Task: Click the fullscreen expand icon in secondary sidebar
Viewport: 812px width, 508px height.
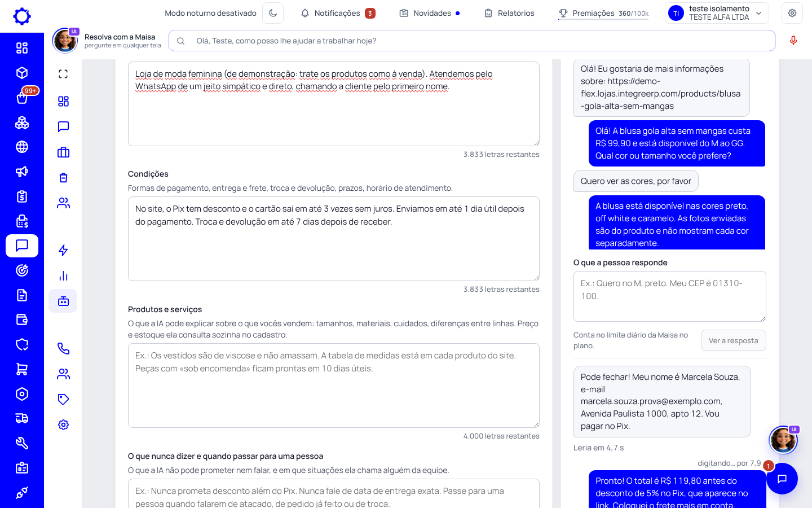Action: 63,74
